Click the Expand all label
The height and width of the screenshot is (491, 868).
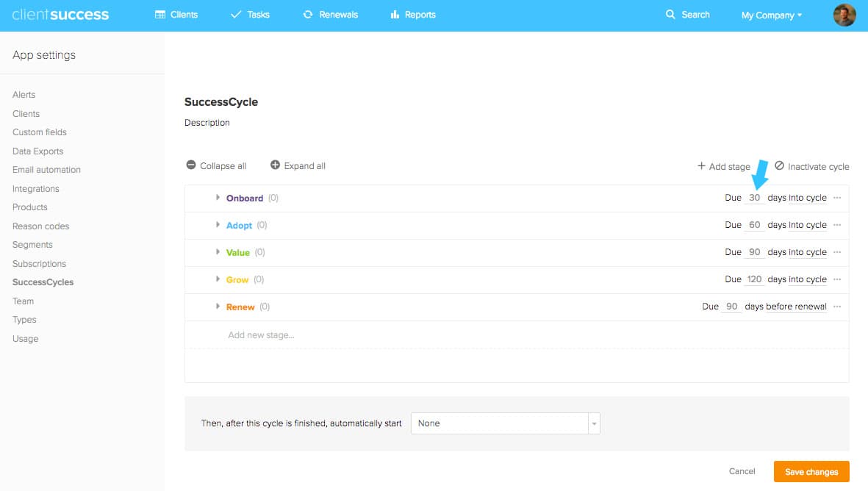pyautogui.click(x=304, y=165)
